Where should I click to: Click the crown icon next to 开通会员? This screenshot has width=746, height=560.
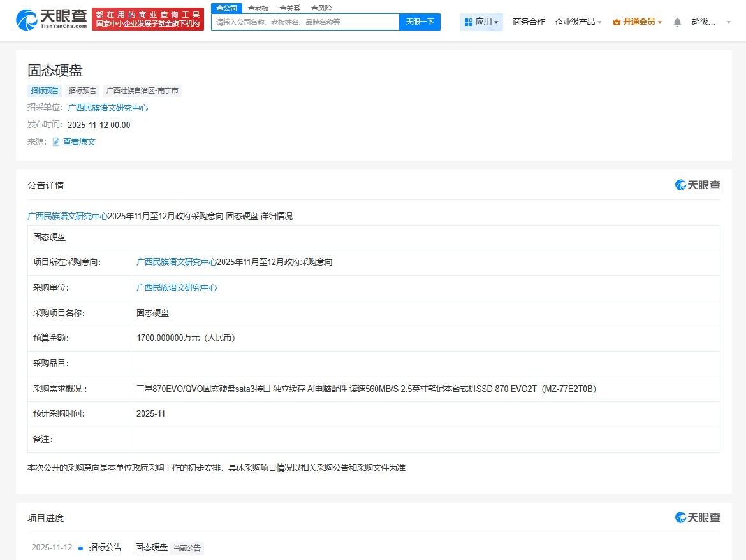615,21
